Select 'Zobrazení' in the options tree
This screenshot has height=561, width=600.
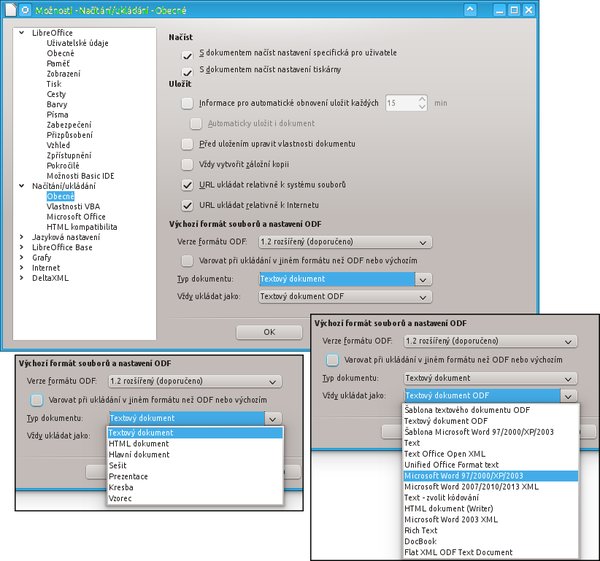(x=64, y=74)
